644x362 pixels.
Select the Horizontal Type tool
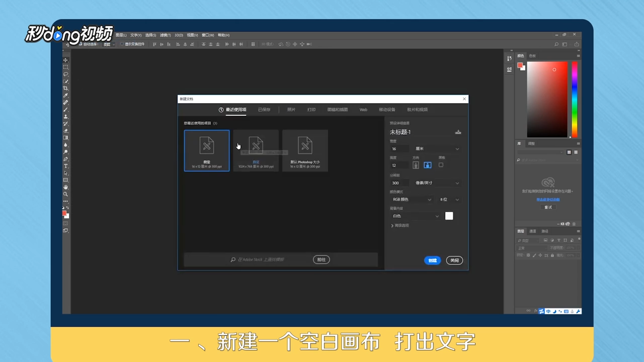click(65, 166)
